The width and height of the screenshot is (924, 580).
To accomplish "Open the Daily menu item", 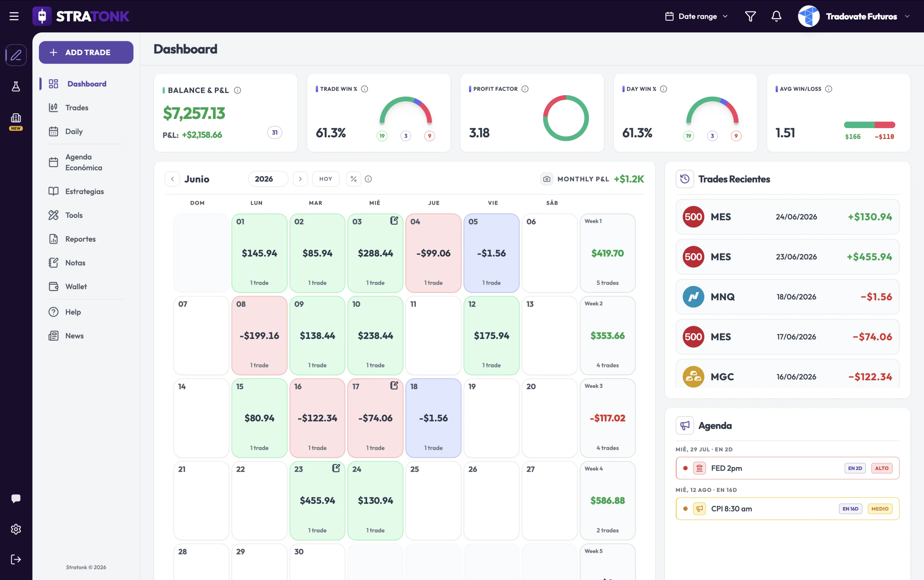I will click(x=86, y=131).
